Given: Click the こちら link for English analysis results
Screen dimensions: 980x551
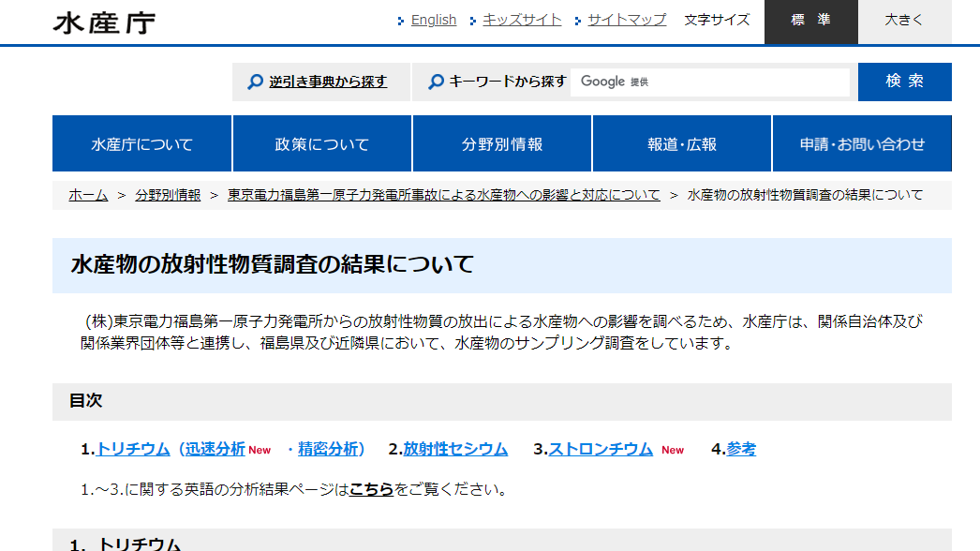Looking at the screenshot, I should tap(379, 489).
